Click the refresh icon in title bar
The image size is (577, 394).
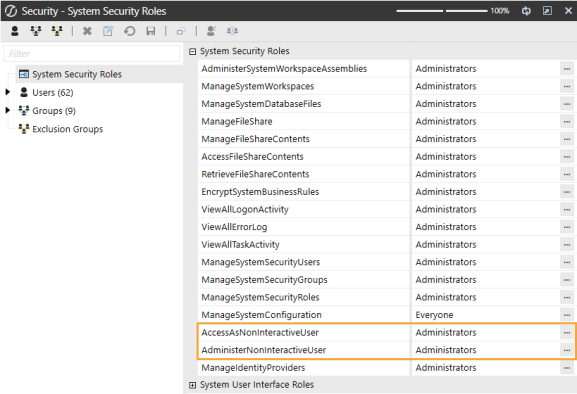point(526,11)
